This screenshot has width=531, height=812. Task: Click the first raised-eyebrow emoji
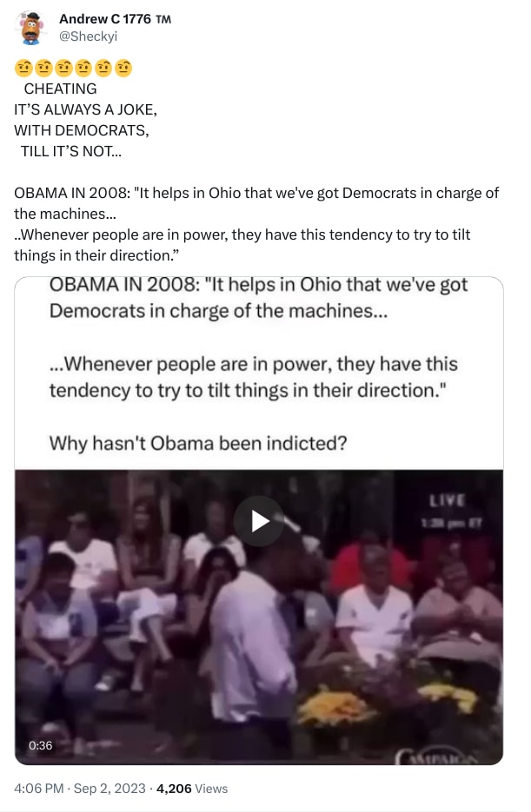point(23,68)
